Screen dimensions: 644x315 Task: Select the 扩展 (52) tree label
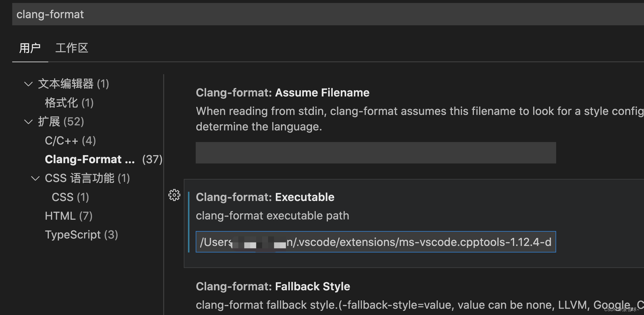pos(61,122)
